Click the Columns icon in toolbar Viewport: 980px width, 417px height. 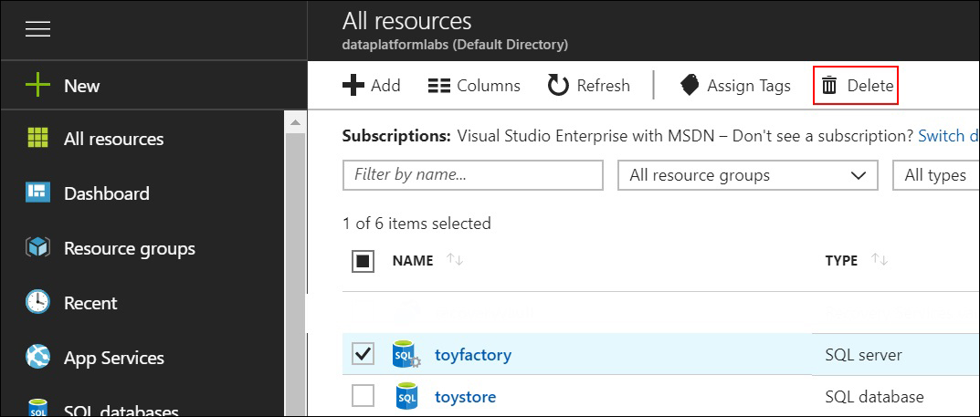(439, 86)
